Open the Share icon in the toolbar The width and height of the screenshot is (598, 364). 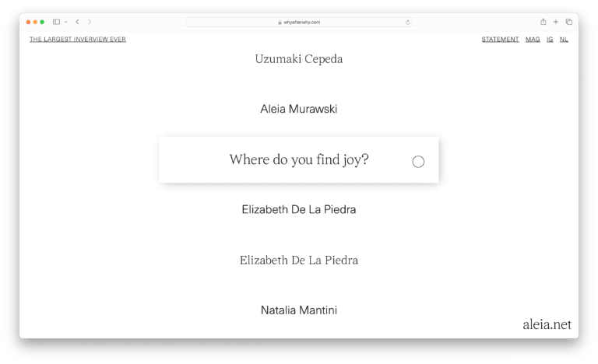(x=543, y=22)
